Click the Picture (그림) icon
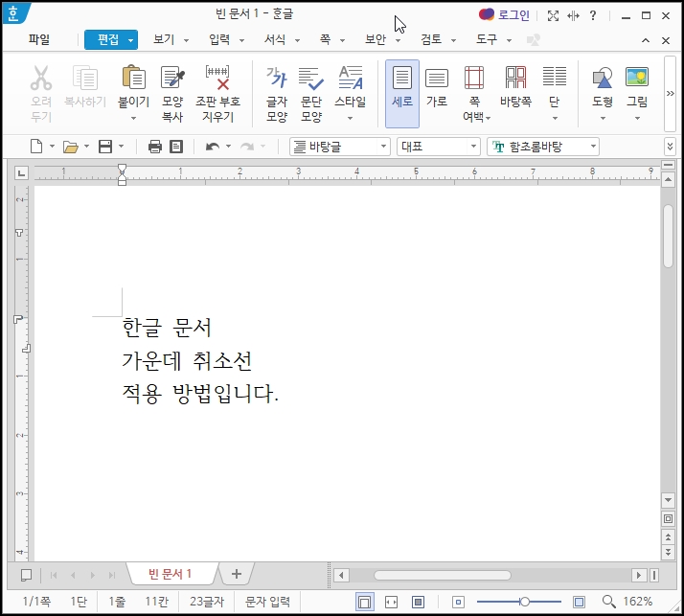Image resolution: width=684 pixels, height=616 pixels. 637,77
